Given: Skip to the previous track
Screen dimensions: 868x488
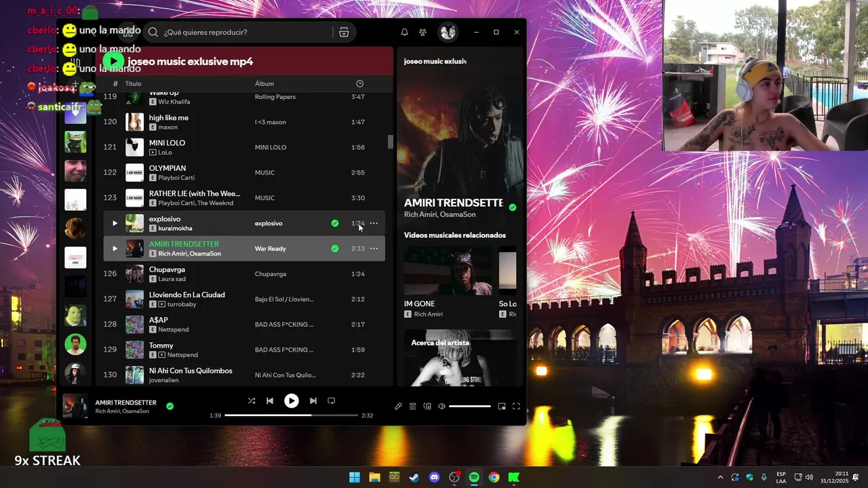Looking at the screenshot, I should pos(270,401).
